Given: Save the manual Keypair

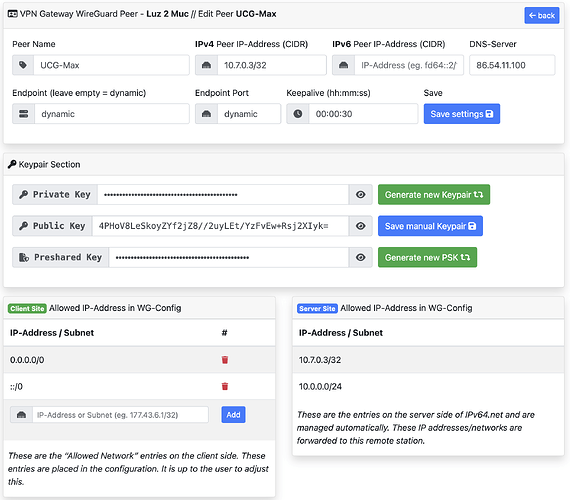Looking at the screenshot, I should pos(430,226).
